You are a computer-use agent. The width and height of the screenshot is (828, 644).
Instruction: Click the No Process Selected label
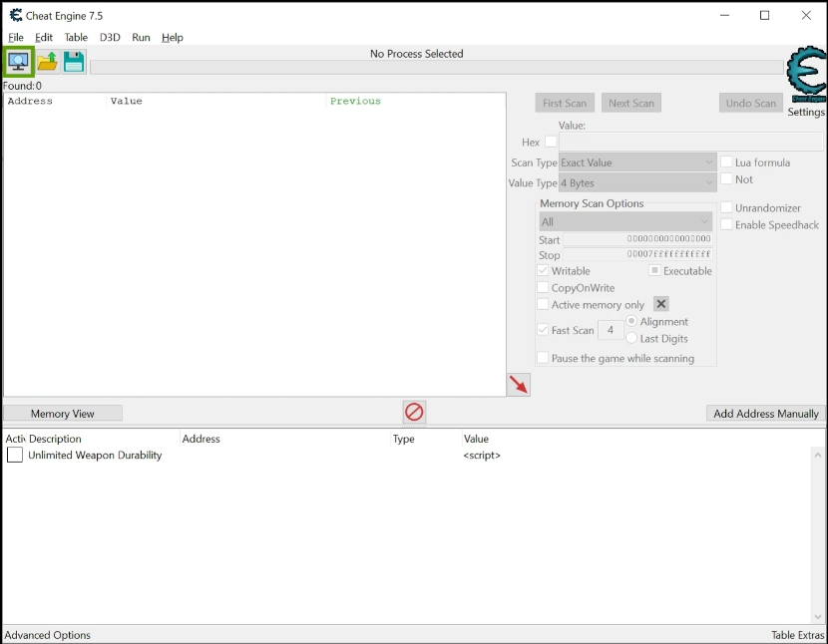click(x=416, y=53)
